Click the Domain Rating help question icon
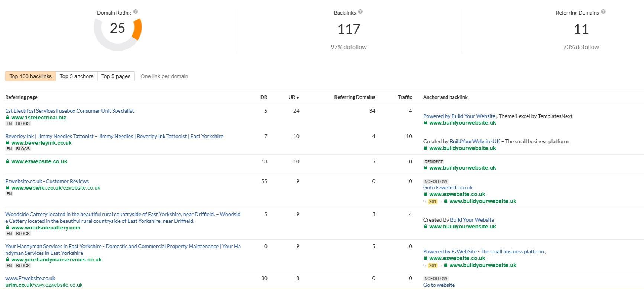The height and width of the screenshot is (289, 644). click(136, 12)
